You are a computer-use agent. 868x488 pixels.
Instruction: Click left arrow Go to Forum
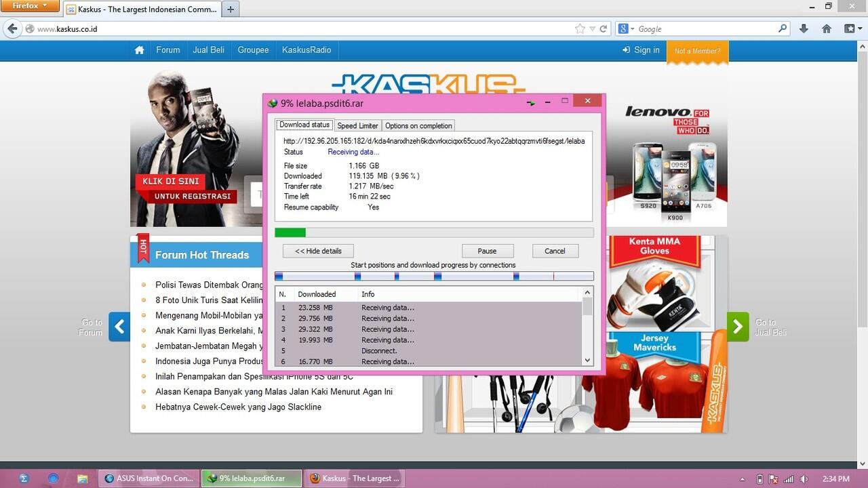tap(119, 327)
